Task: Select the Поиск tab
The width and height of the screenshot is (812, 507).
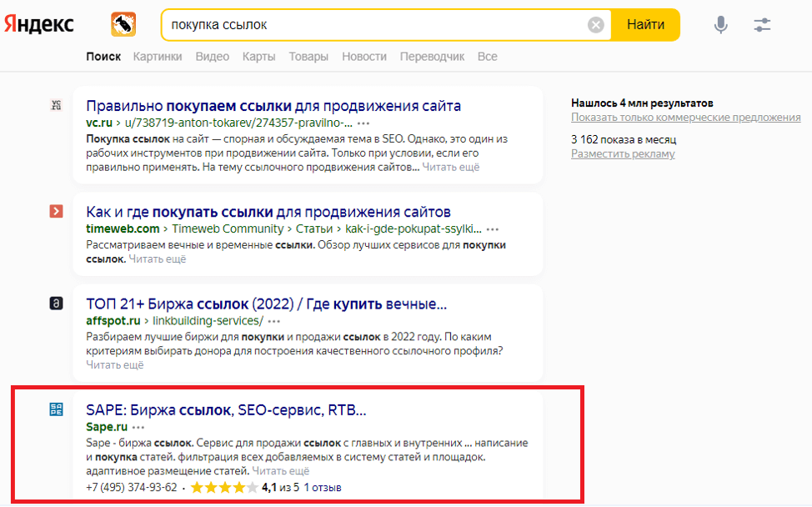Action: (103, 57)
